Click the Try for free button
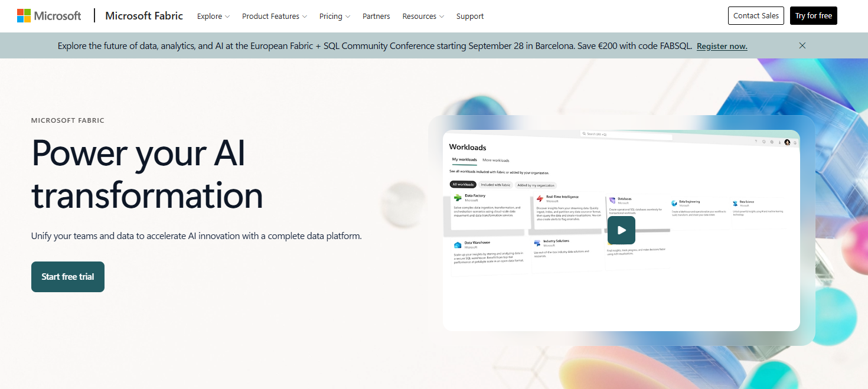The image size is (868, 389). (x=814, y=16)
